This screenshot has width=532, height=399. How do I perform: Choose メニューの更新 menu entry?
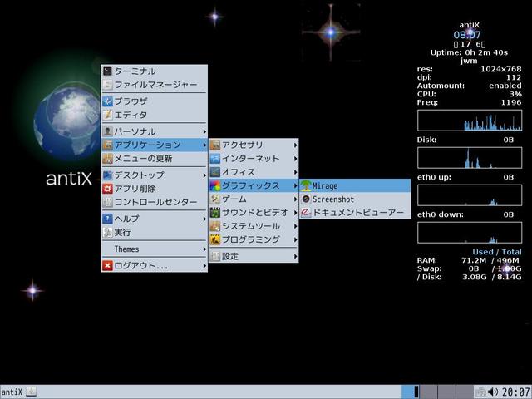click(x=155, y=159)
